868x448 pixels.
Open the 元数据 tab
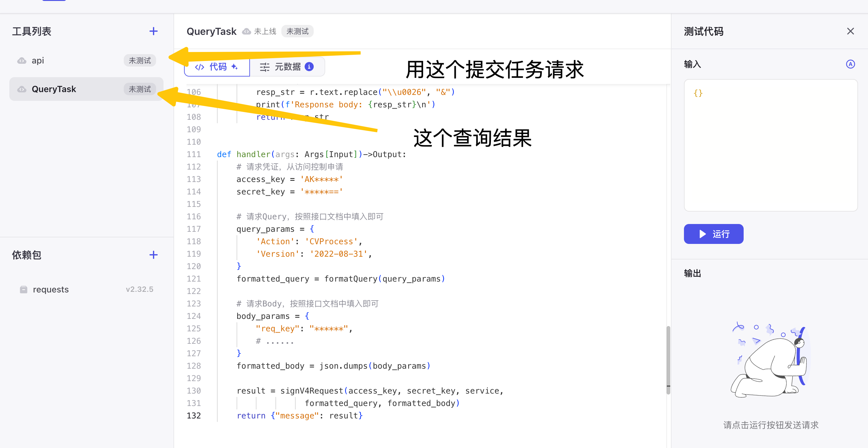[286, 67]
